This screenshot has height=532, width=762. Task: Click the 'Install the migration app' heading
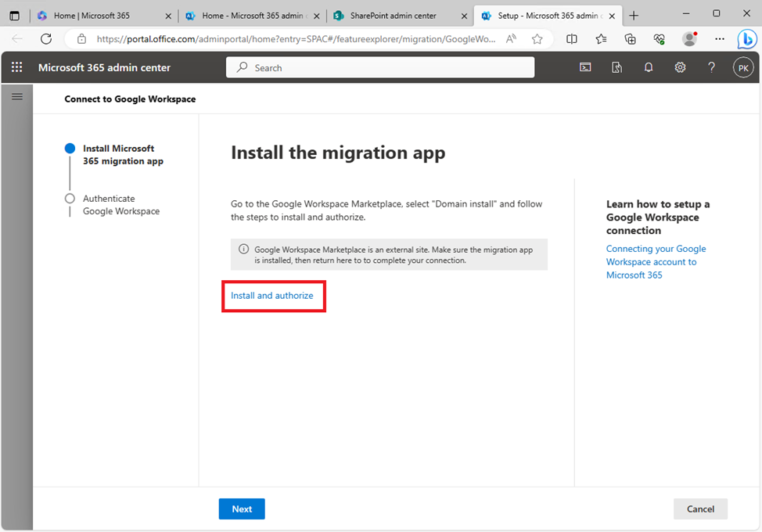[x=338, y=153]
